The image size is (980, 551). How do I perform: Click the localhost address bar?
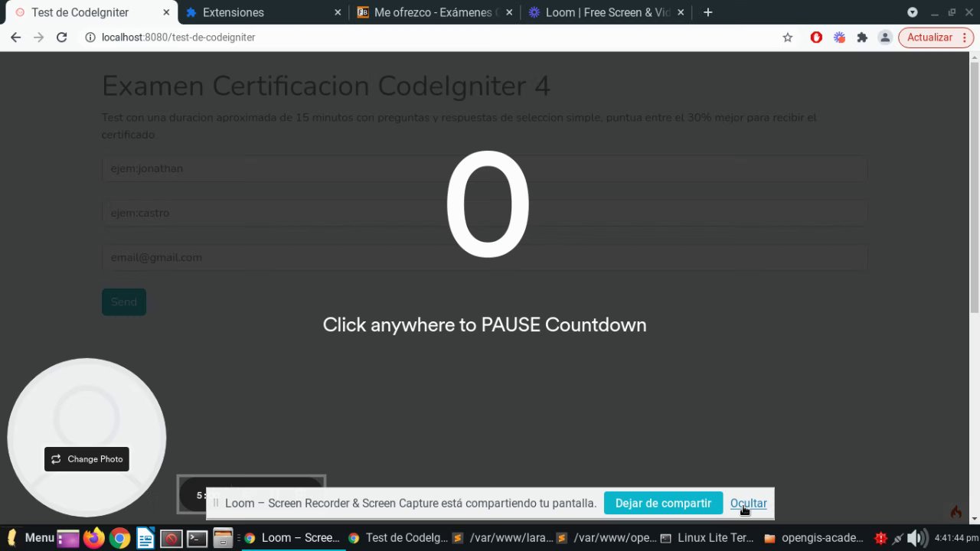tap(429, 37)
